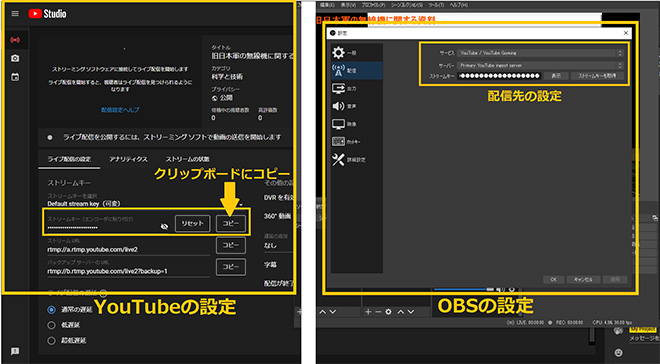
Task: Select 通常の遅延 latency radio button
Action: pyautogui.click(x=51, y=310)
